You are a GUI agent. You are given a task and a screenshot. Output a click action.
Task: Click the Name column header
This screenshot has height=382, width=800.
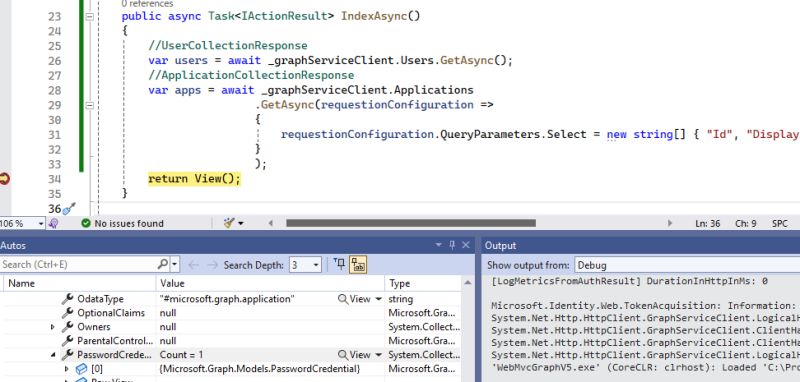79,284
